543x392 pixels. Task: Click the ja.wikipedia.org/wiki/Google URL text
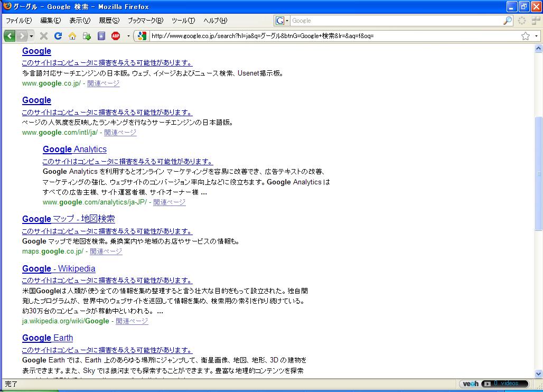coord(66,321)
